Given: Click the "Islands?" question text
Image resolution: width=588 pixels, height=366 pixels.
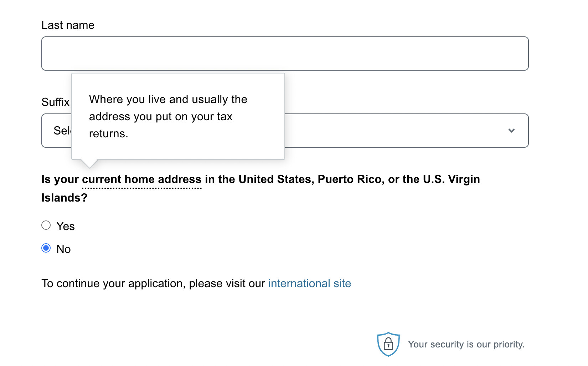Looking at the screenshot, I should pyautogui.click(x=64, y=198).
